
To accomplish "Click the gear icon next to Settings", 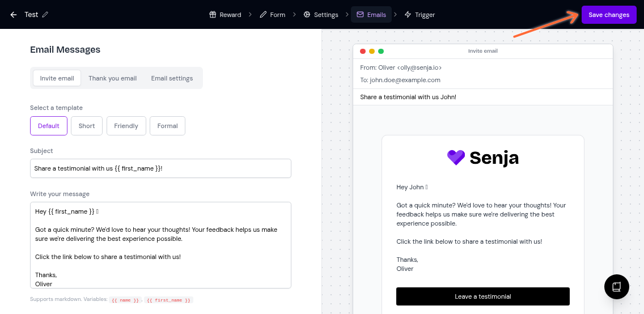I will pos(307,15).
